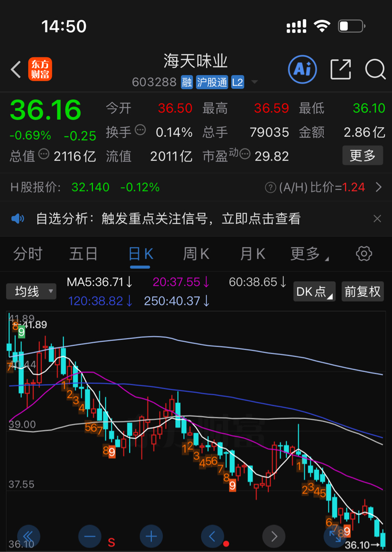The image size is (392, 552).
Task: Tap the double-left rewind chart button
Action: 29,537
